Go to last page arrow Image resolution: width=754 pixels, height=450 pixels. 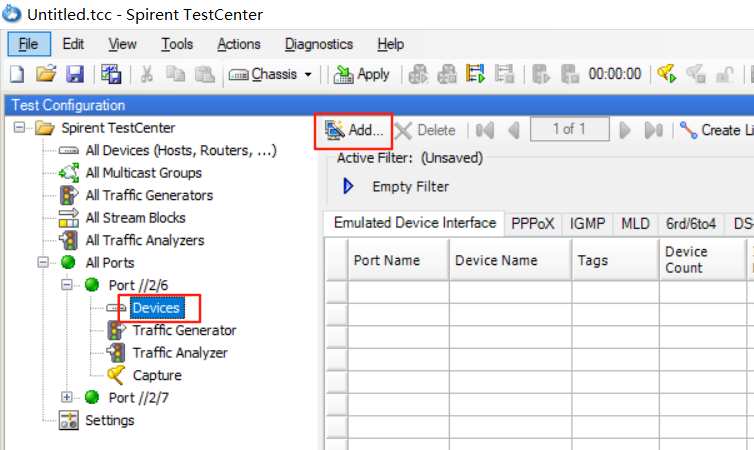[x=653, y=130]
